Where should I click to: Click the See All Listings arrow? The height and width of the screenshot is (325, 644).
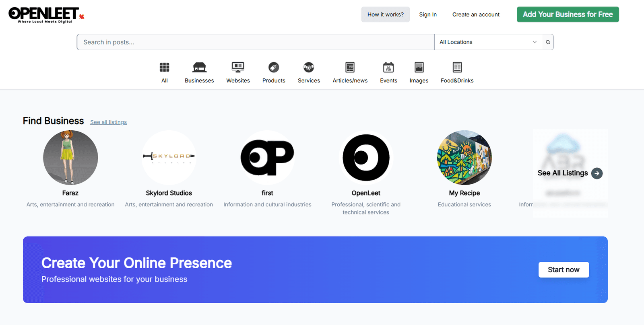point(597,173)
